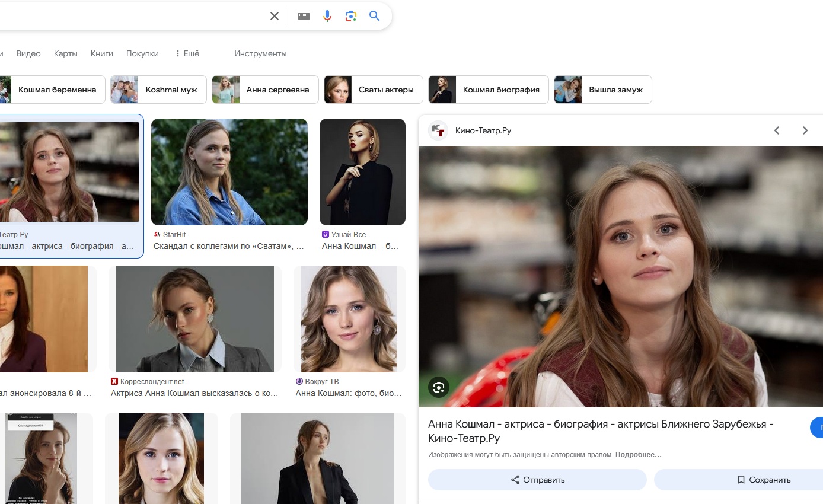Screen dimensions: 823x504
Task: Start voice search with microphone icon
Action: (x=327, y=16)
